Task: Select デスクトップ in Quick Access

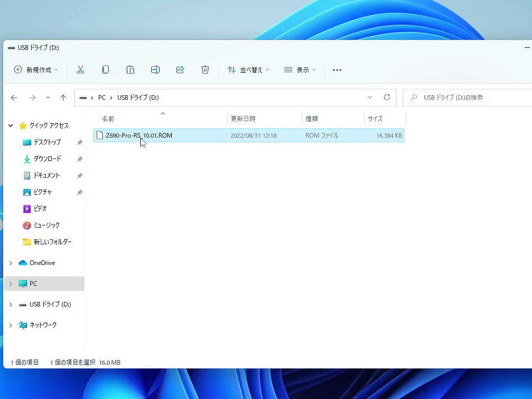Action: point(47,142)
